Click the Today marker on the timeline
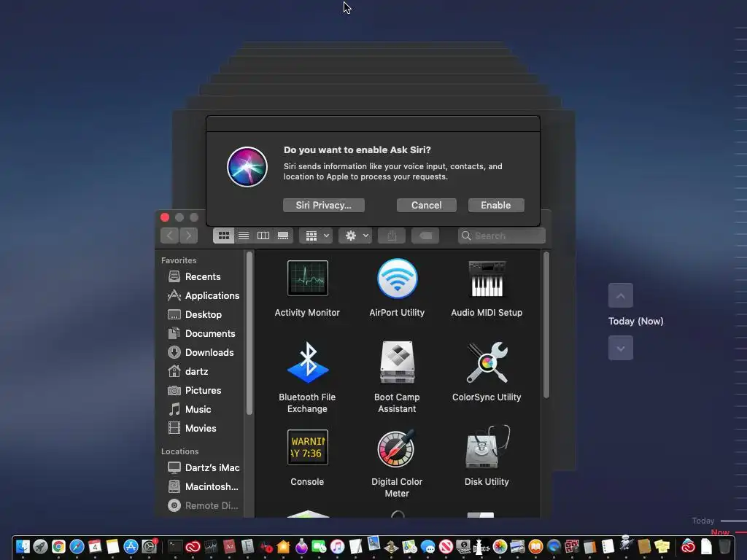Image resolution: width=747 pixels, height=560 pixels. [x=703, y=521]
